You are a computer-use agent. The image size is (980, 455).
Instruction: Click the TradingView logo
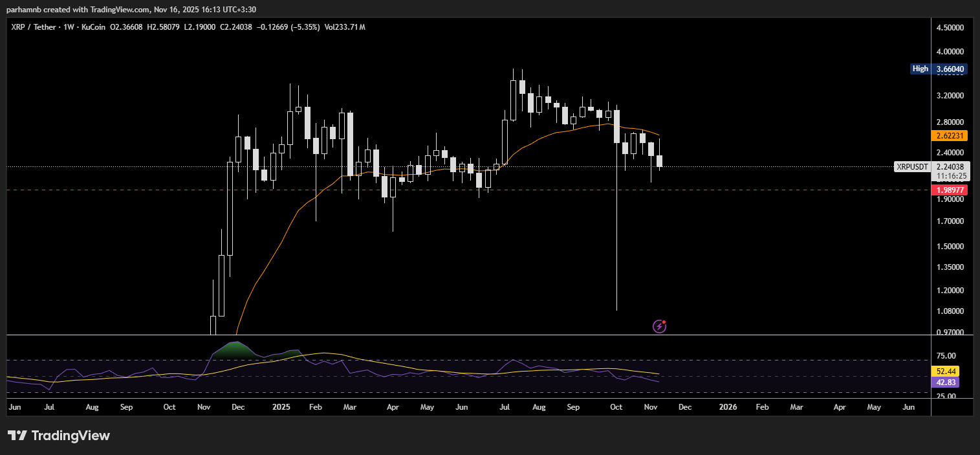(x=59, y=436)
